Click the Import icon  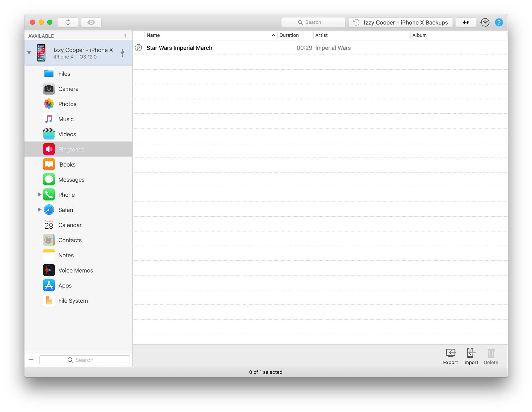tap(471, 353)
